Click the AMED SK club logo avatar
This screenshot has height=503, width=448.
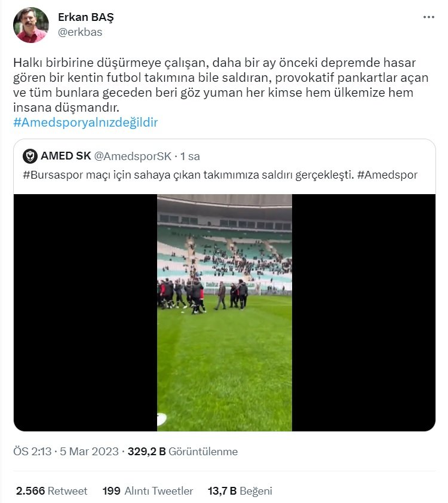30,157
